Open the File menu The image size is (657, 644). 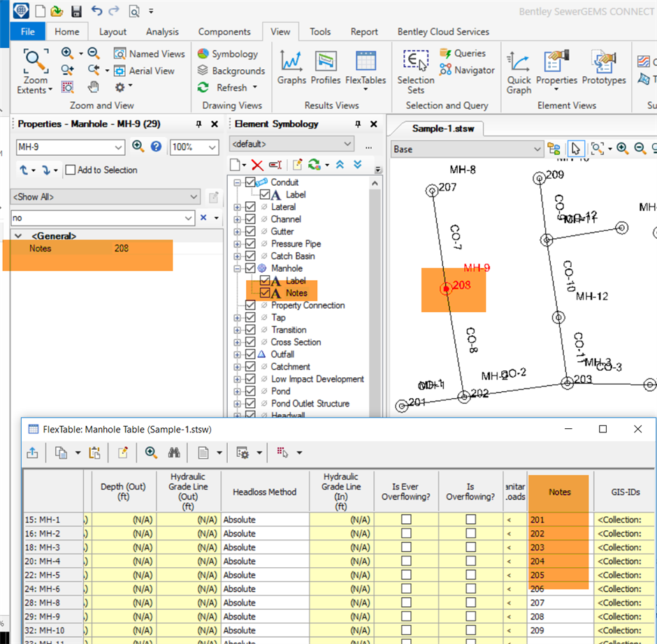point(28,32)
